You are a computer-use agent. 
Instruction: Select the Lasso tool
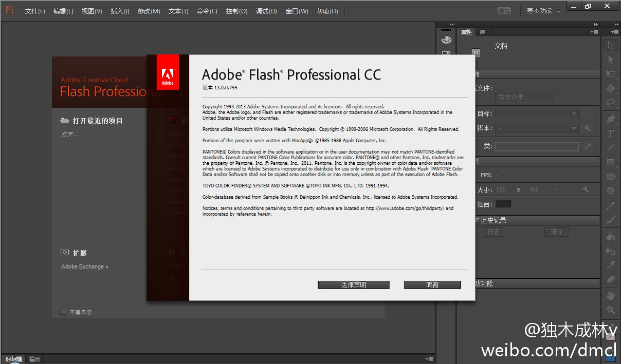[x=611, y=102]
